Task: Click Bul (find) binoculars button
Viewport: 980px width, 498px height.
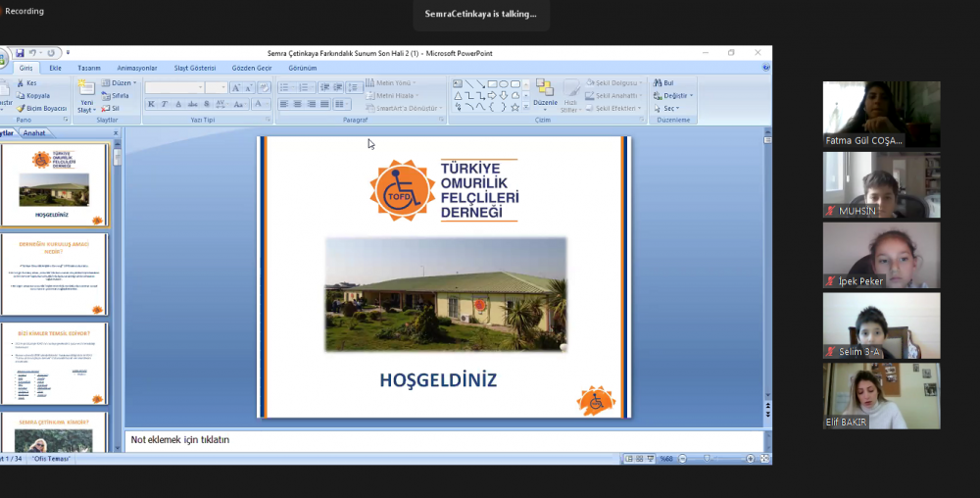Action: 663,83
